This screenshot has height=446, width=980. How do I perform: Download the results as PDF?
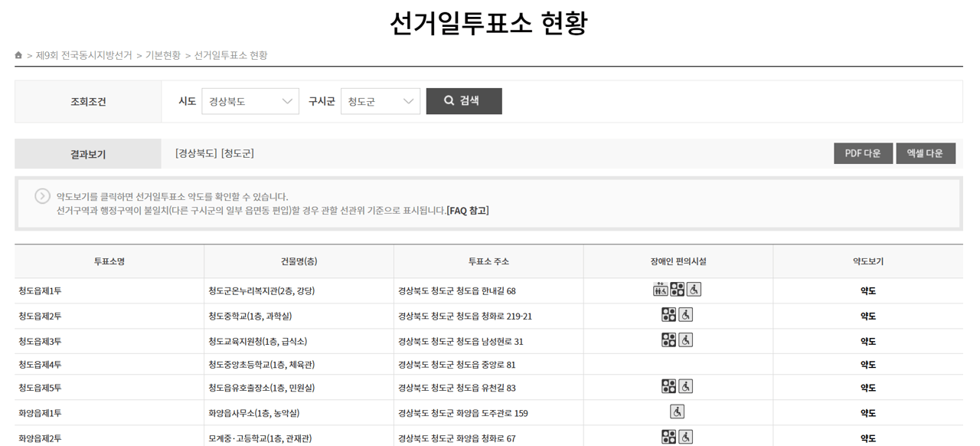pyautogui.click(x=863, y=153)
